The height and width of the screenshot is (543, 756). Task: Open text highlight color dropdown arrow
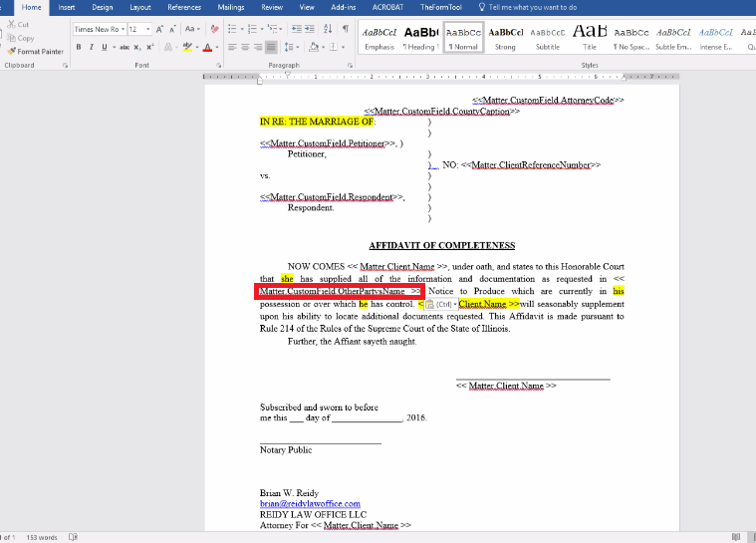tap(196, 47)
